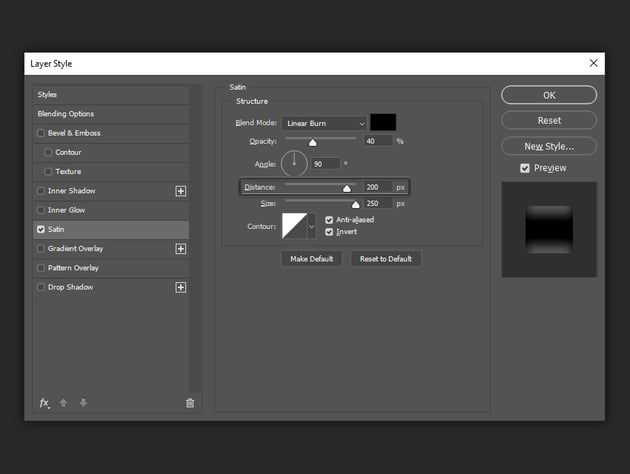The height and width of the screenshot is (474, 630).
Task: Click the fx effects menu icon
Action: tap(44, 403)
